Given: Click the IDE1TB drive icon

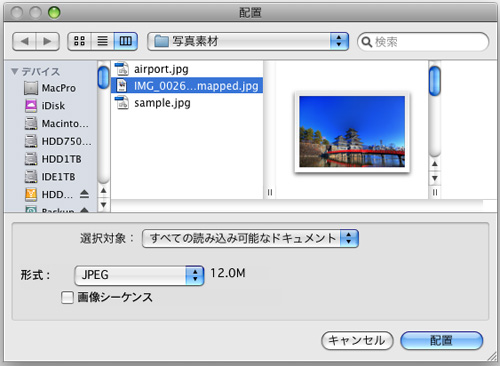Looking at the screenshot, I should [31, 177].
